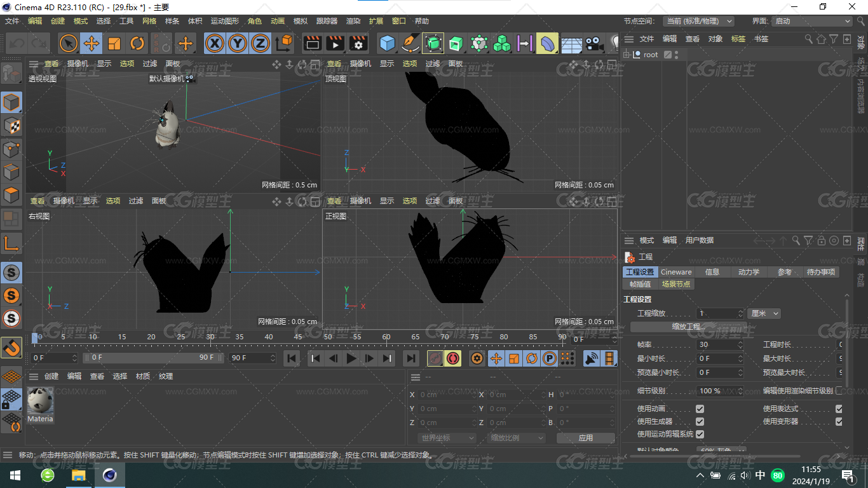This screenshot has height=488, width=868.
Task: Open 摄像机 menu in perspective viewport
Action: point(78,64)
